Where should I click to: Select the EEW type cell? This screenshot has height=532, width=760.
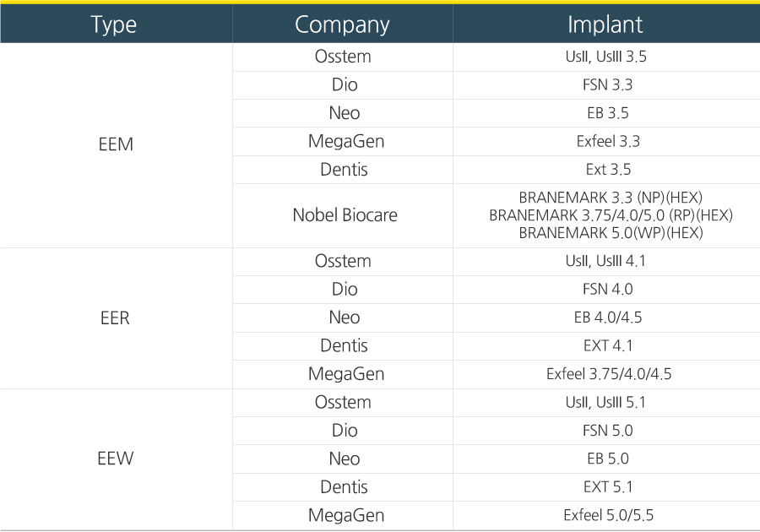coord(116,459)
